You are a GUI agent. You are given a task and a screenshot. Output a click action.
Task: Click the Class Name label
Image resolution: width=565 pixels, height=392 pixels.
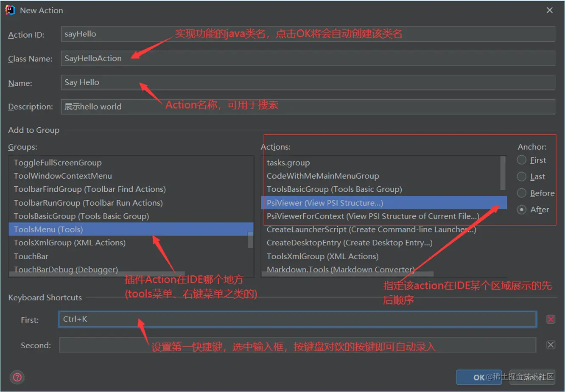pos(30,59)
